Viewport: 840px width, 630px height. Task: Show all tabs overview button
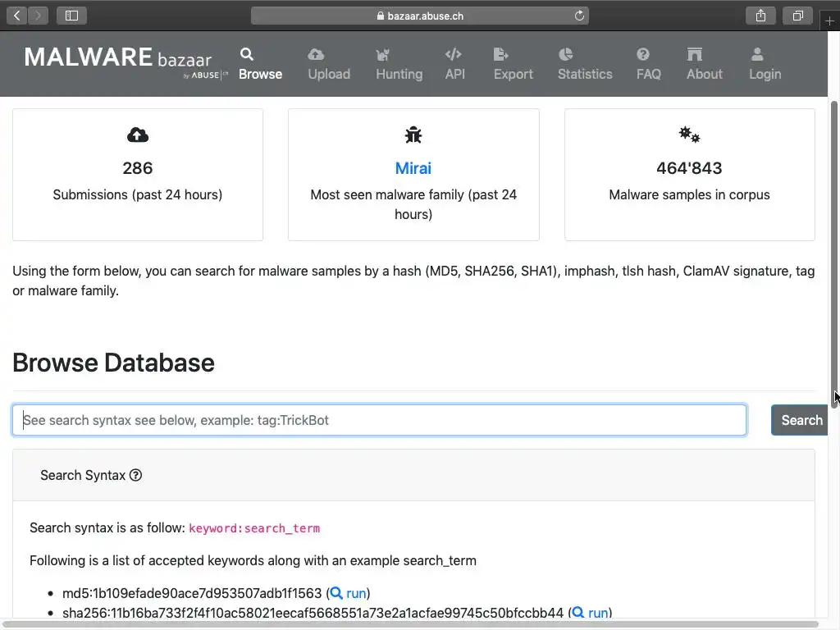(x=797, y=16)
